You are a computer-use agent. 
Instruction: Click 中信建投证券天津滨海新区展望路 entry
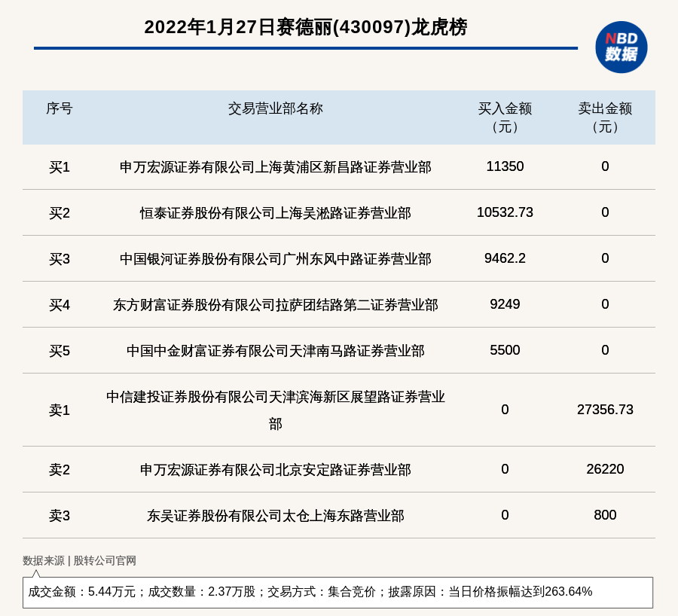coord(275,410)
